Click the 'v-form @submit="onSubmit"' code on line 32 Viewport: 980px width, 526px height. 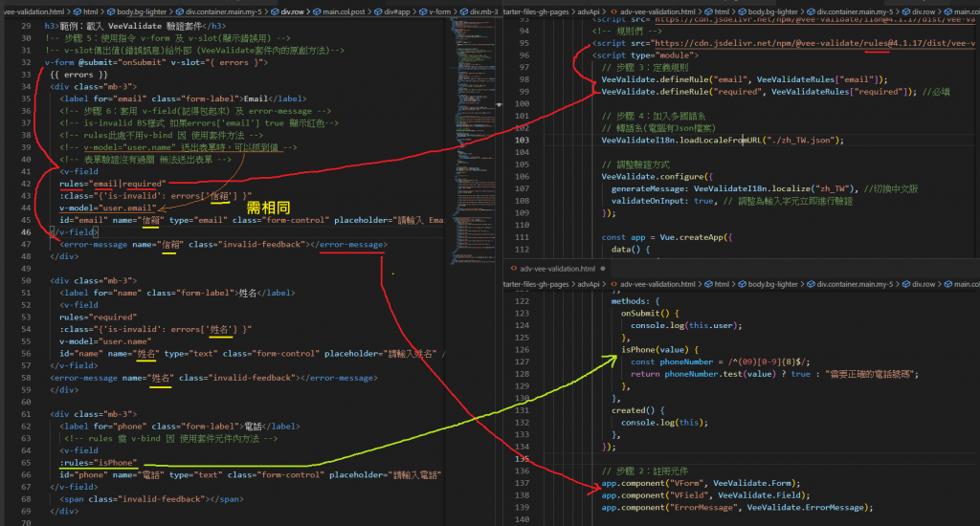click(x=105, y=62)
